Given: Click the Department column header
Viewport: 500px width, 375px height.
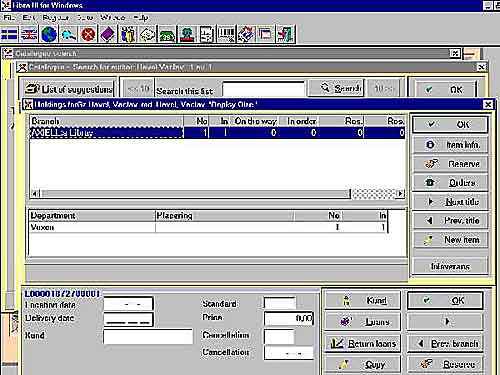Looking at the screenshot, I should click(92, 216).
